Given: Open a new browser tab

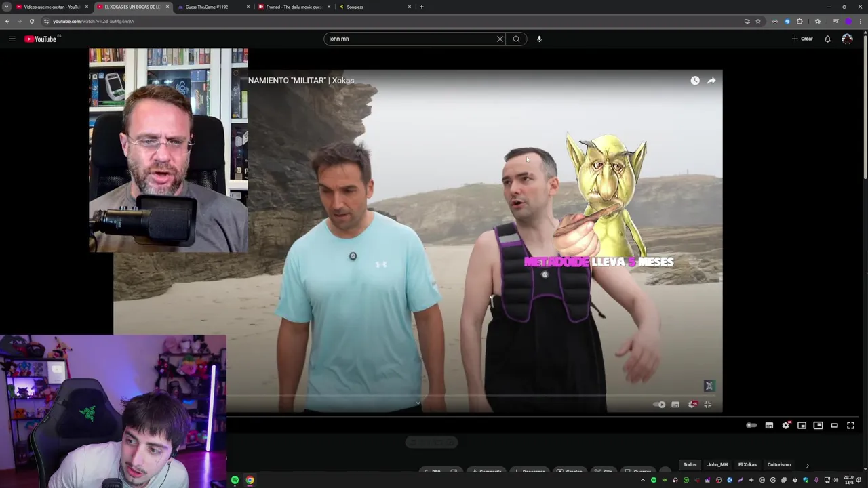Looking at the screenshot, I should point(422,7).
